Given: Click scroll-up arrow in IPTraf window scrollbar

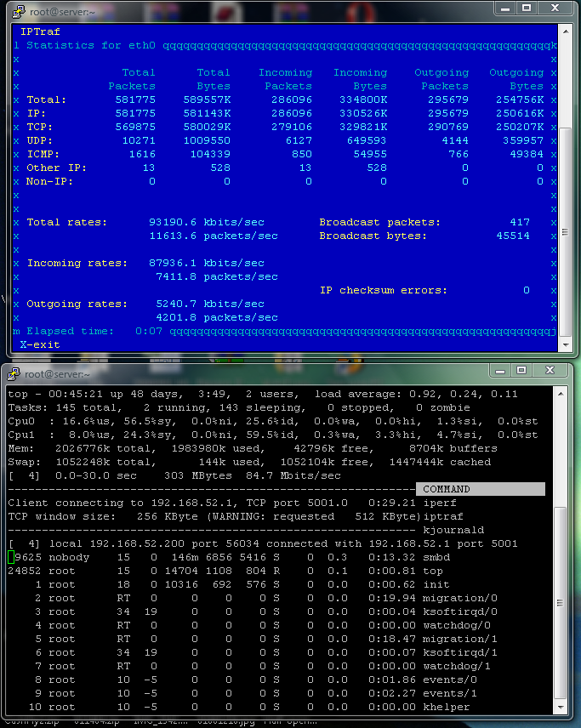Looking at the screenshot, I should click(565, 31).
